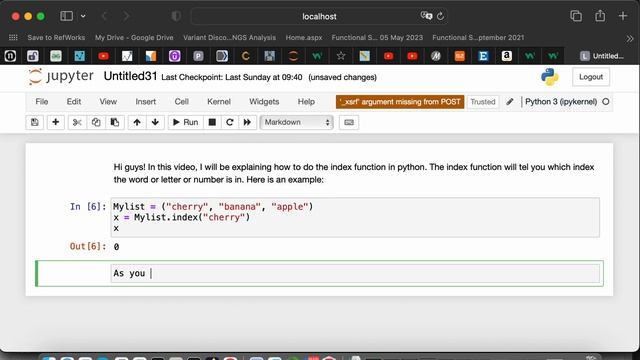Image resolution: width=640 pixels, height=360 pixels.
Task: Copy selected cells icon
Action: 96,122
